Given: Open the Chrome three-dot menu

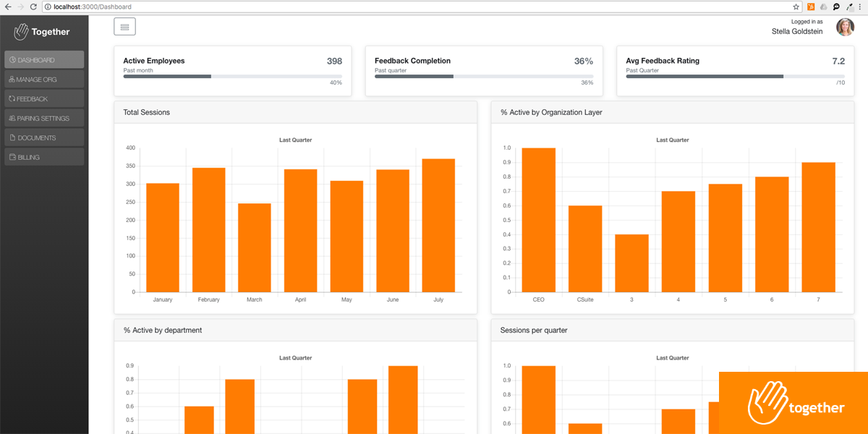Looking at the screenshot, I should [x=861, y=7].
